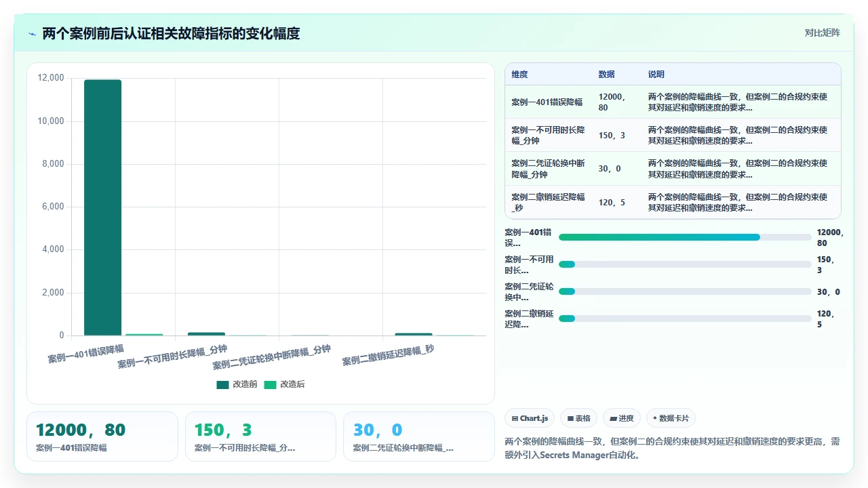Click the dark green 改造前 legend swatch
The image size is (868, 488).
click(x=222, y=384)
